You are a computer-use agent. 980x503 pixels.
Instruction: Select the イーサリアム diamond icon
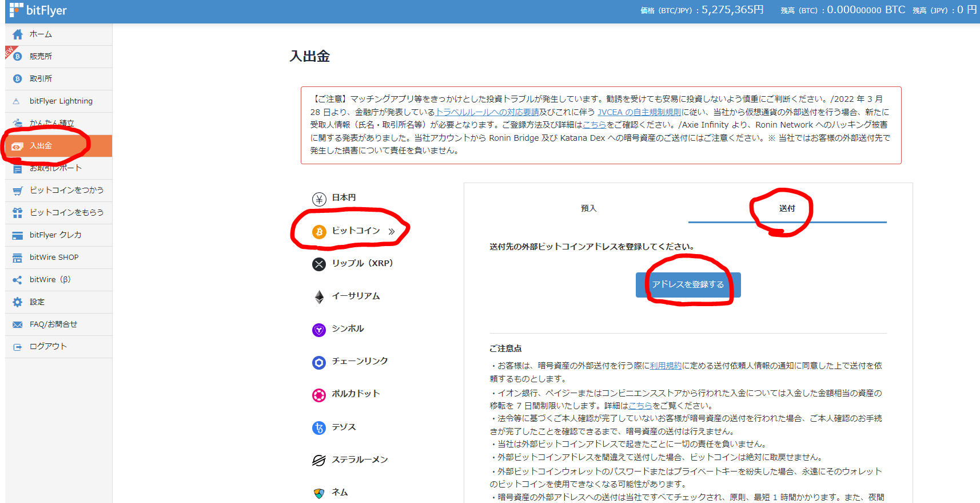(x=319, y=297)
